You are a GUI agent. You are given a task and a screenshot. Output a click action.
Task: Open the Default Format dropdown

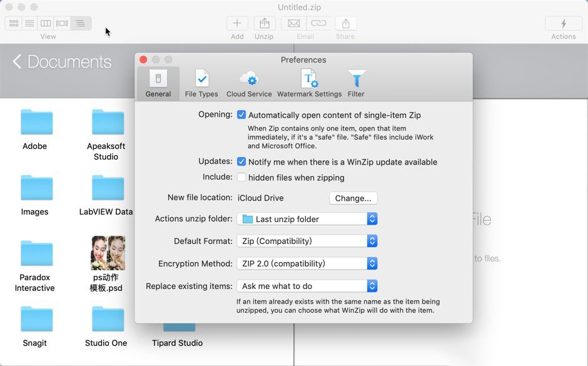pos(307,241)
